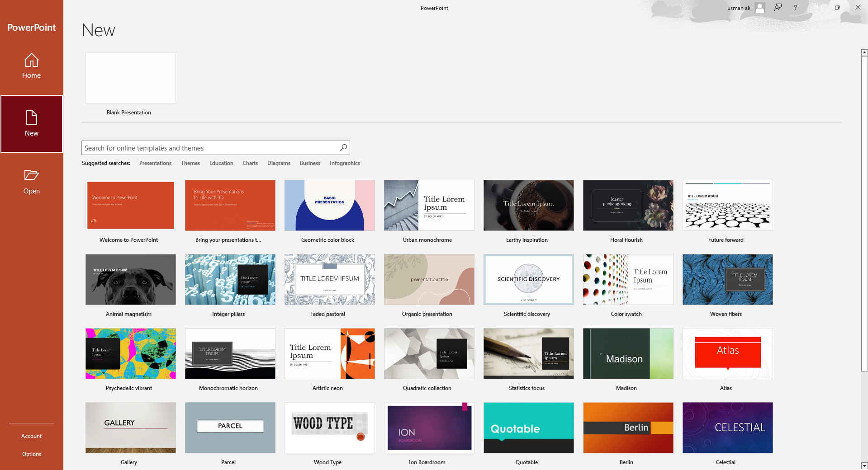Search suggested Themes link
This screenshot has width=868, height=470.
tap(190, 163)
